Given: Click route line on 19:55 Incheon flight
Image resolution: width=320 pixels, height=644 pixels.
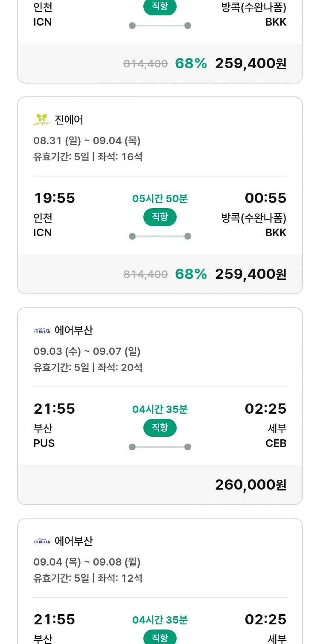Looking at the screenshot, I should (160, 236).
